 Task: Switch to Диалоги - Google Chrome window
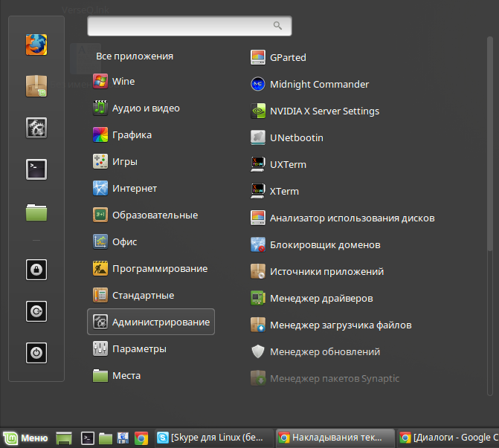coord(448,438)
